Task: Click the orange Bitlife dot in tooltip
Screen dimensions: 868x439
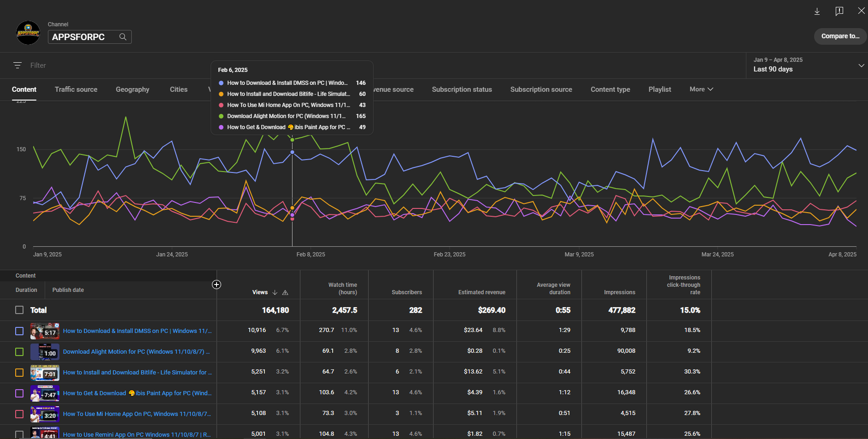Action: 221,94
